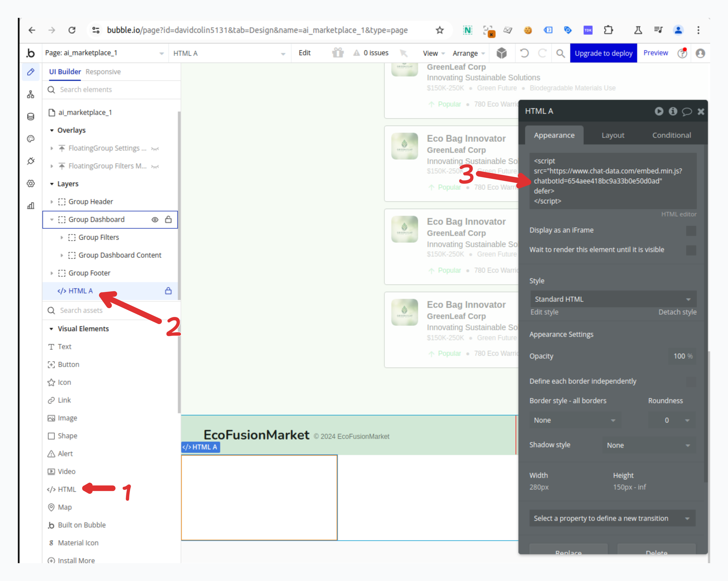Open the View menu
The height and width of the screenshot is (581, 728).
tap(434, 53)
